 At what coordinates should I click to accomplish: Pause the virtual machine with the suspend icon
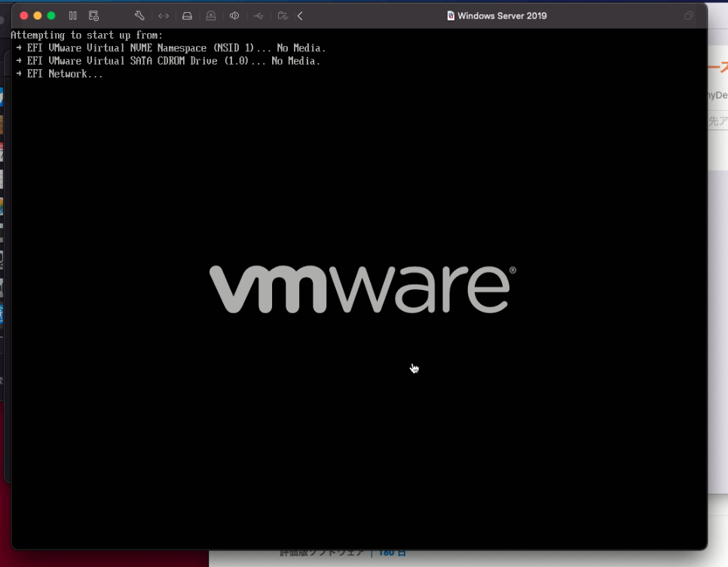(73, 16)
